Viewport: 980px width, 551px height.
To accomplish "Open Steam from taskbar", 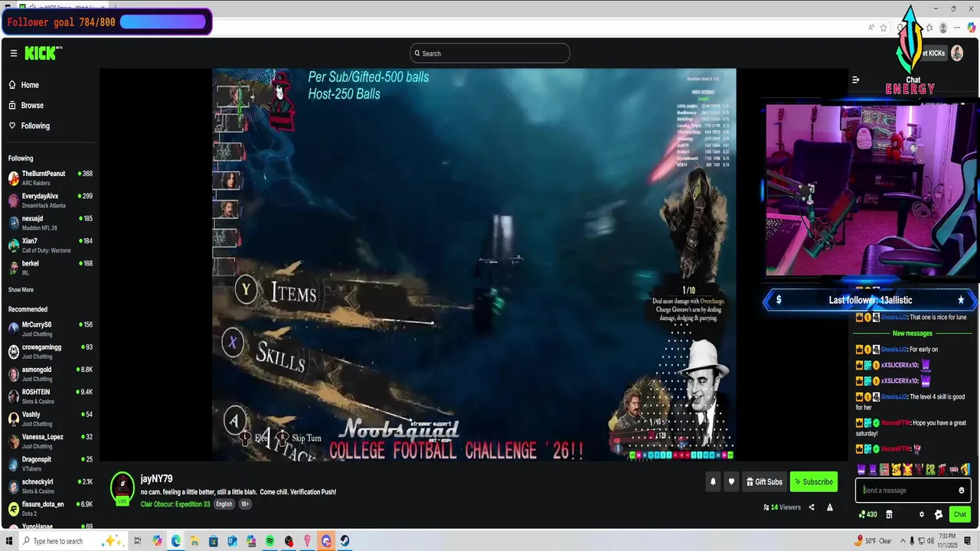I will point(345,541).
